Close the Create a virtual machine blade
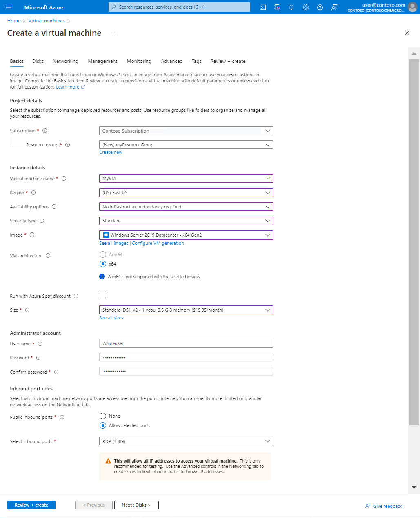This screenshot has width=420, height=518. (407, 33)
